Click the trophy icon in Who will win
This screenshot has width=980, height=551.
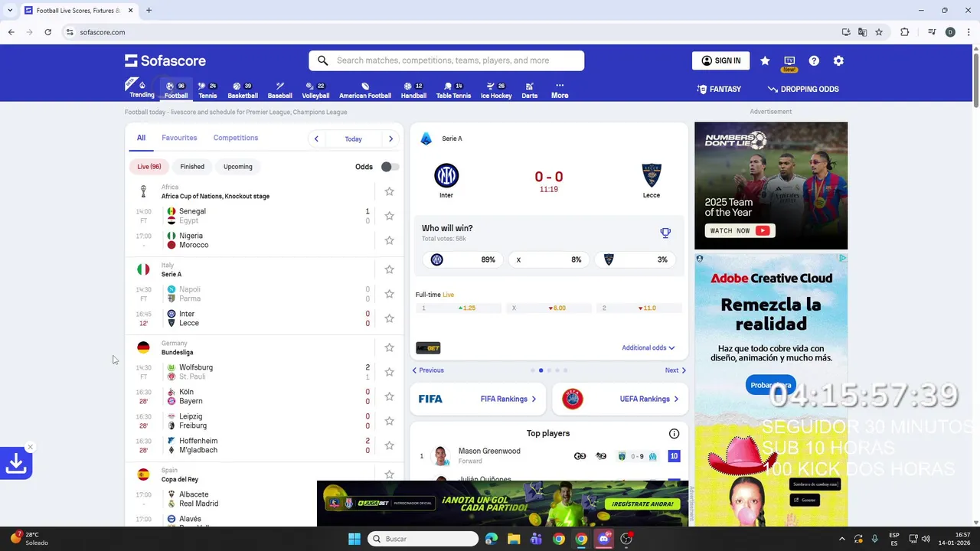pos(665,233)
